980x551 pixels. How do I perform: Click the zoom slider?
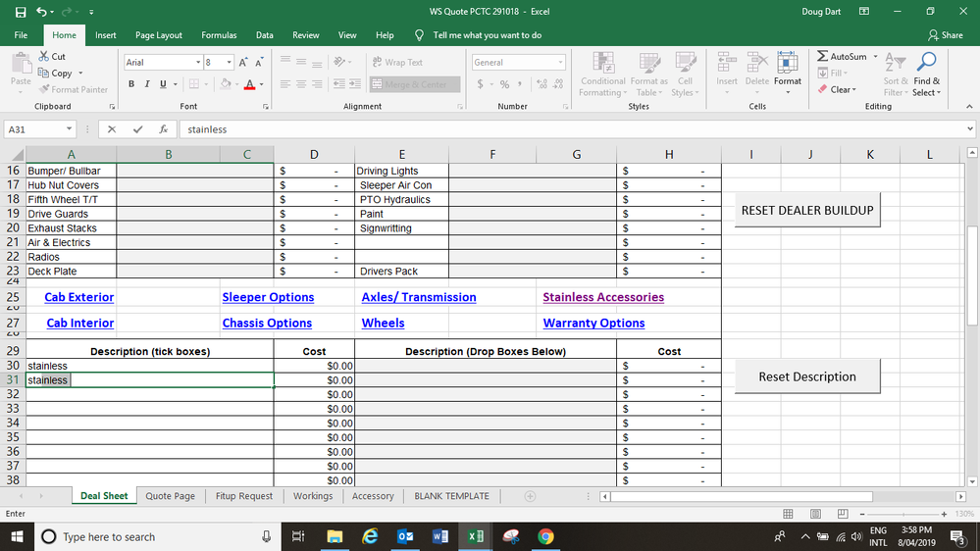tap(903, 514)
